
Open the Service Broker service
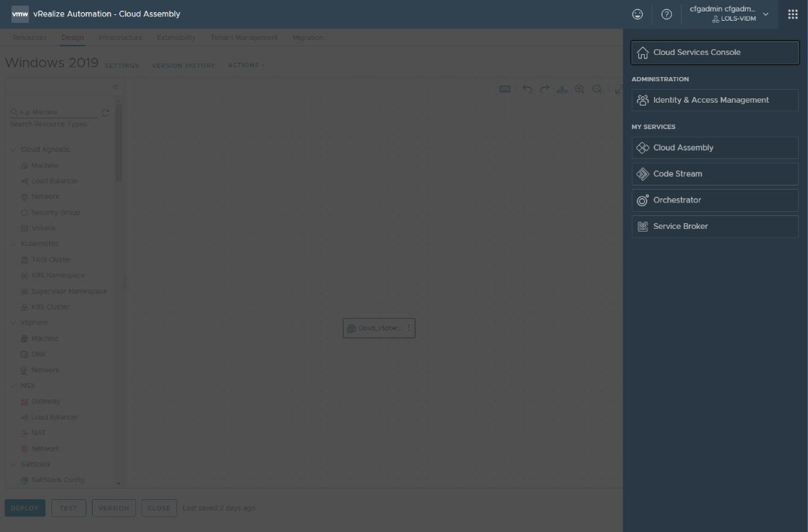pos(715,227)
